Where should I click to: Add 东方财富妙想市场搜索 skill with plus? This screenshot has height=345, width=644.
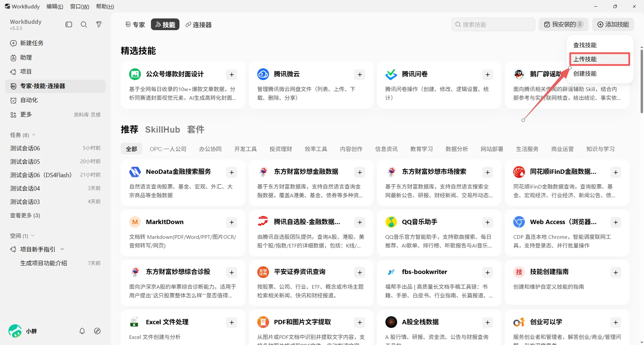[x=488, y=172]
